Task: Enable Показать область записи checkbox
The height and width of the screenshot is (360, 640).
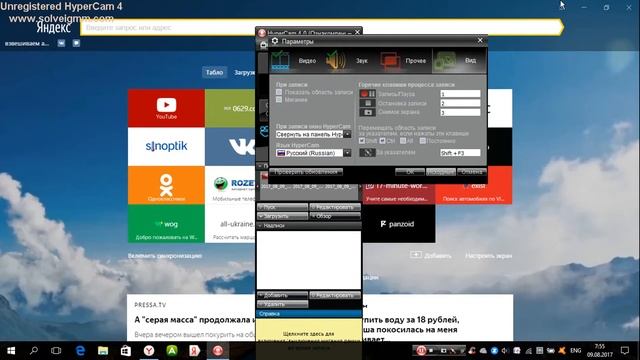Action: tap(279, 92)
